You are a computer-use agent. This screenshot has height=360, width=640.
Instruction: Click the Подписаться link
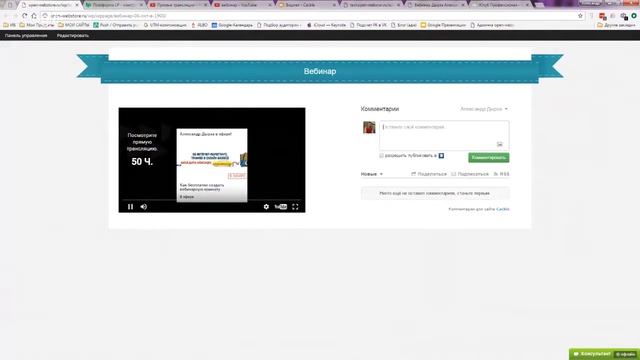tap(470, 174)
